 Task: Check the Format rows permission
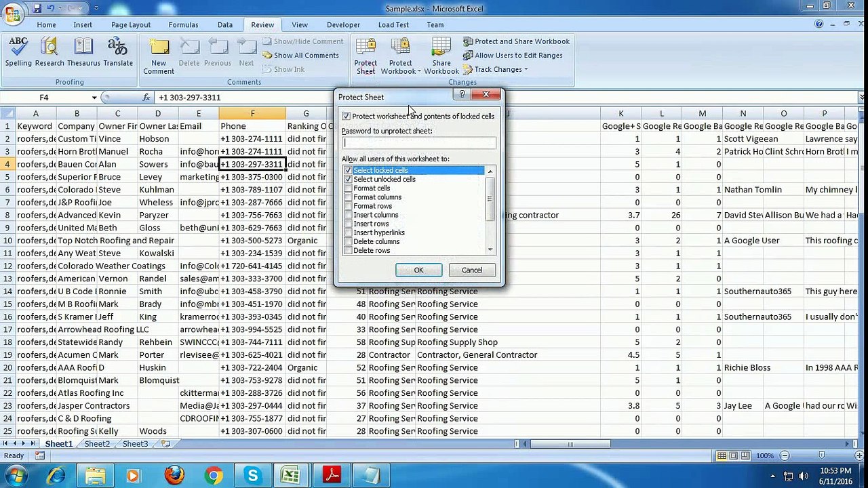tap(348, 206)
